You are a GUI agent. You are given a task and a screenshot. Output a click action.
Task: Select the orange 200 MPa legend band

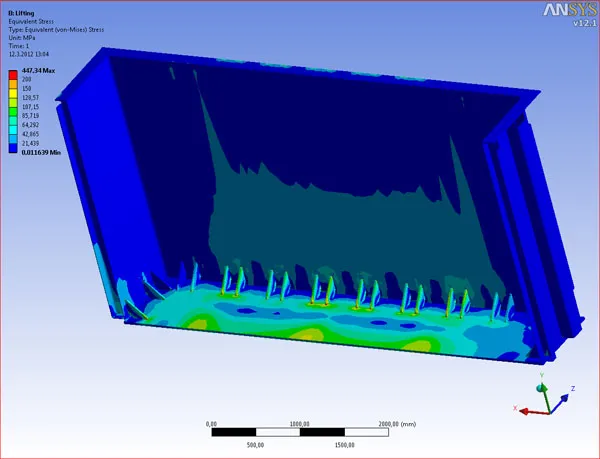tap(12, 85)
